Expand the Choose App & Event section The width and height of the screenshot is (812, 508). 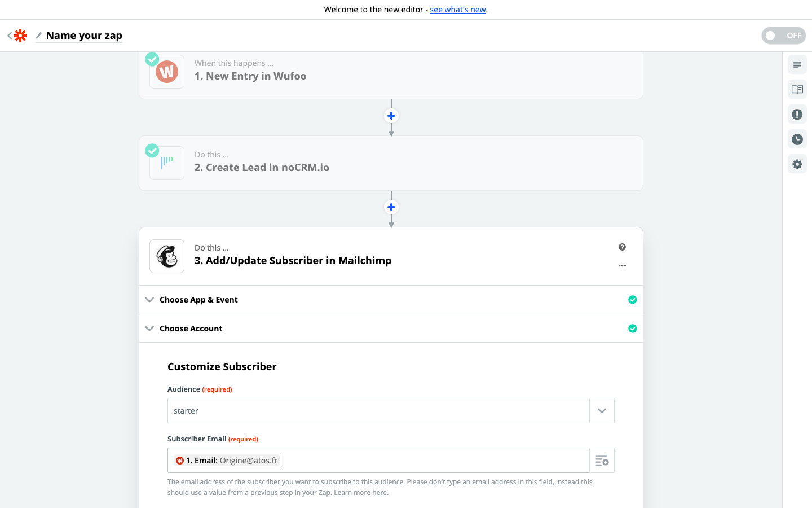pos(198,300)
